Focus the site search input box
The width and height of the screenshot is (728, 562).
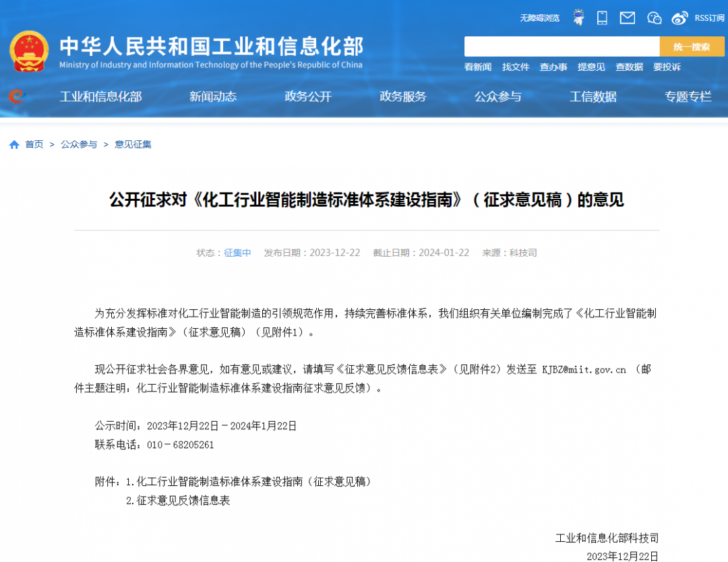561,46
